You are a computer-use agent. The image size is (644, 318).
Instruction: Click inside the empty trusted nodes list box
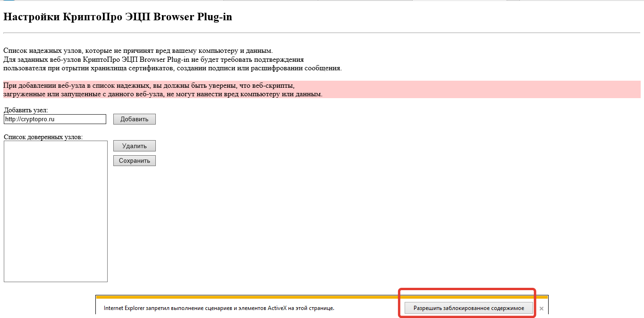coord(55,211)
